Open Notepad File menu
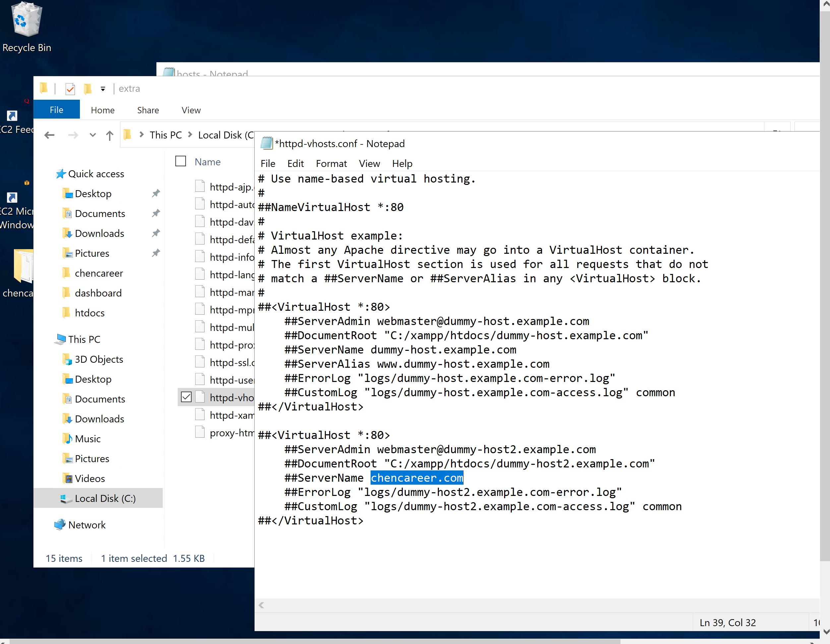This screenshot has width=830, height=644. tap(268, 164)
